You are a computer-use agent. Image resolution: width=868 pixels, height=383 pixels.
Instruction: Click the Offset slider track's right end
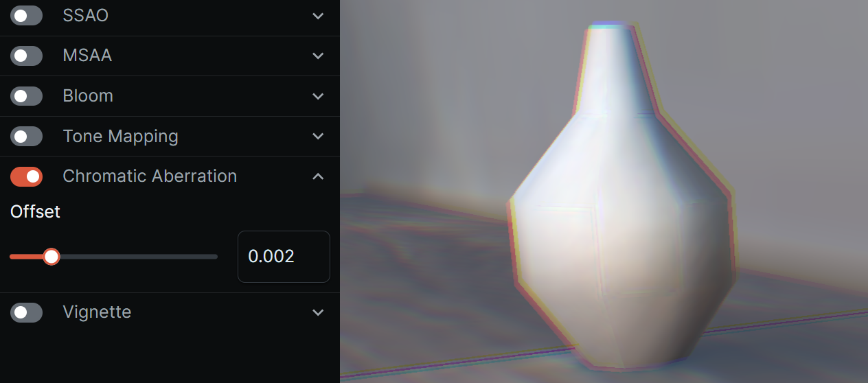(x=215, y=257)
